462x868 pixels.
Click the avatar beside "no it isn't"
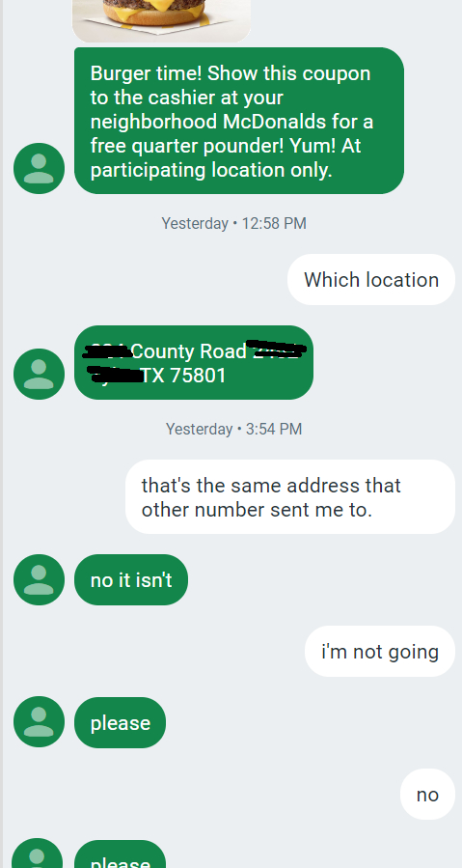click(39, 579)
